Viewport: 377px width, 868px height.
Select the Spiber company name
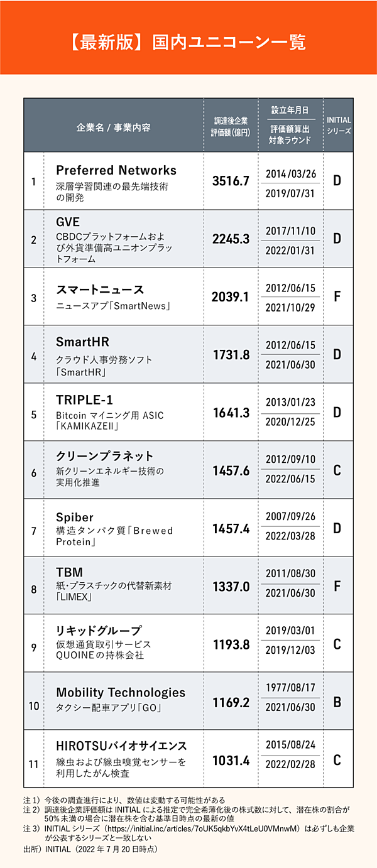[x=75, y=517]
